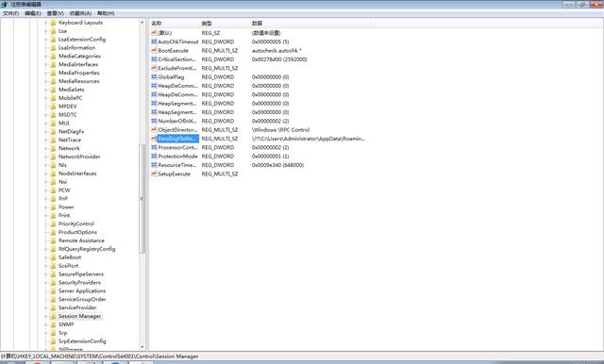Click the ProcessorCont... value icon
The height and width of the screenshot is (364, 604).
tap(154, 147)
